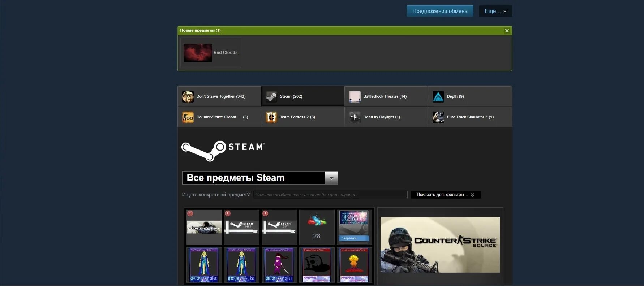Switch to Team Fortress 2 (3) tab
The width and height of the screenshot is (644, 286).
[303, 117]
